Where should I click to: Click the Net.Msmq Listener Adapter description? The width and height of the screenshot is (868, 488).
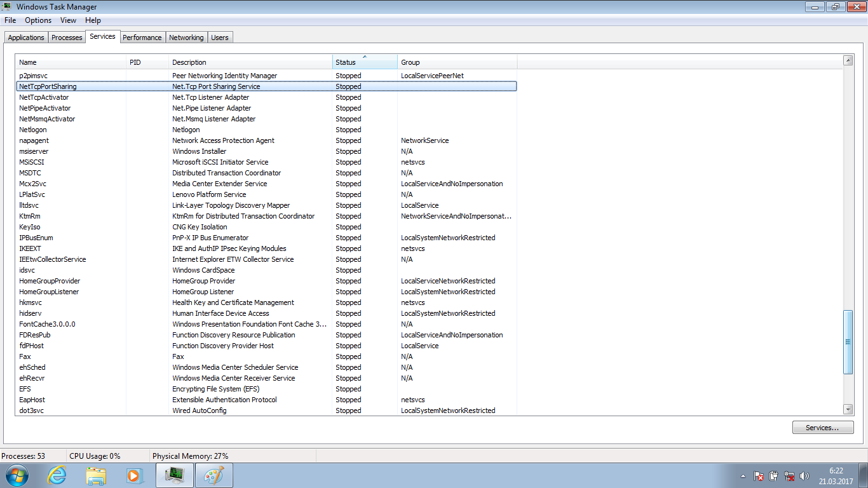[x=214, y=119]
